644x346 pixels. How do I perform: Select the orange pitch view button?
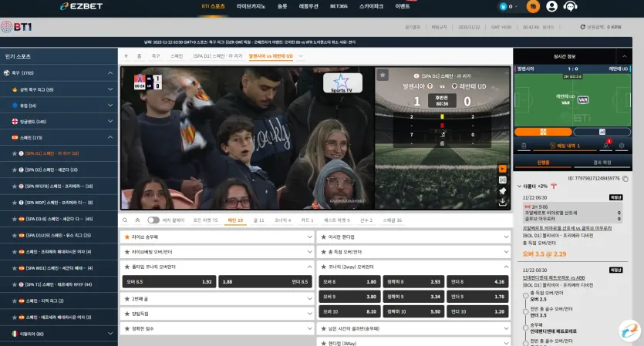[543, 132]
